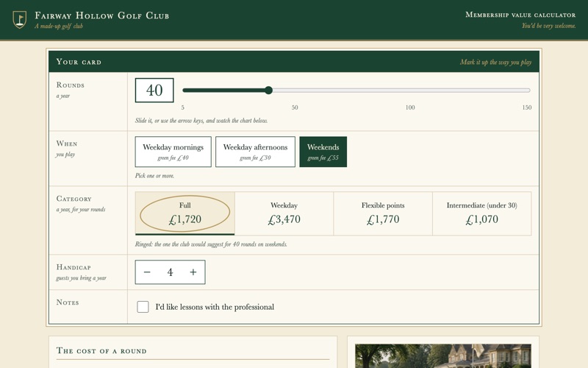Click the slider tick label 100
588x368 pixels.
[x=410, y=107]
